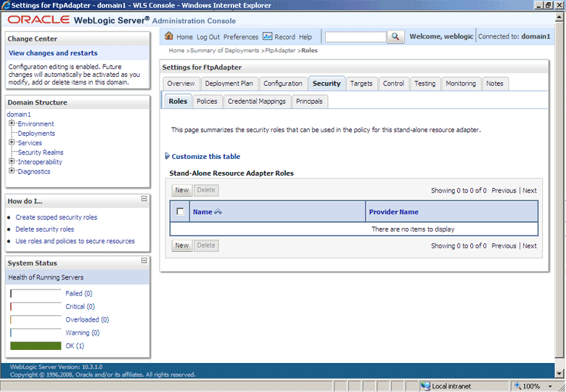Open Deployments in Domain Structure tree
Screen dimensions: 566x392
click(36, 133)
